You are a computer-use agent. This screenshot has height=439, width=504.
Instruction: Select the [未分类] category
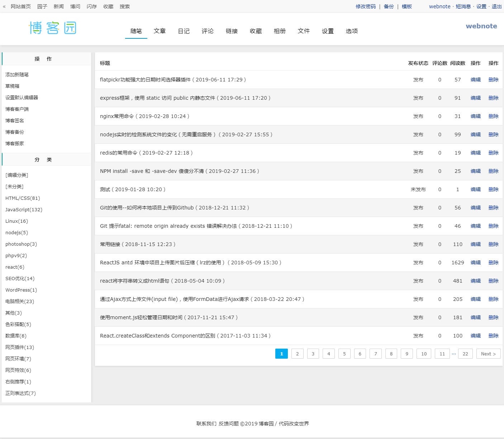point(14,187)
